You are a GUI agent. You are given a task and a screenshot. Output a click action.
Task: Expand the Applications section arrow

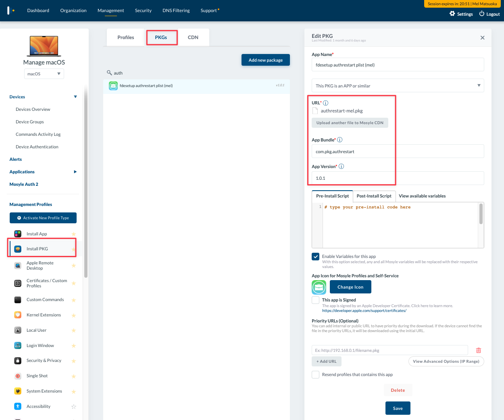tap(75, 172)
